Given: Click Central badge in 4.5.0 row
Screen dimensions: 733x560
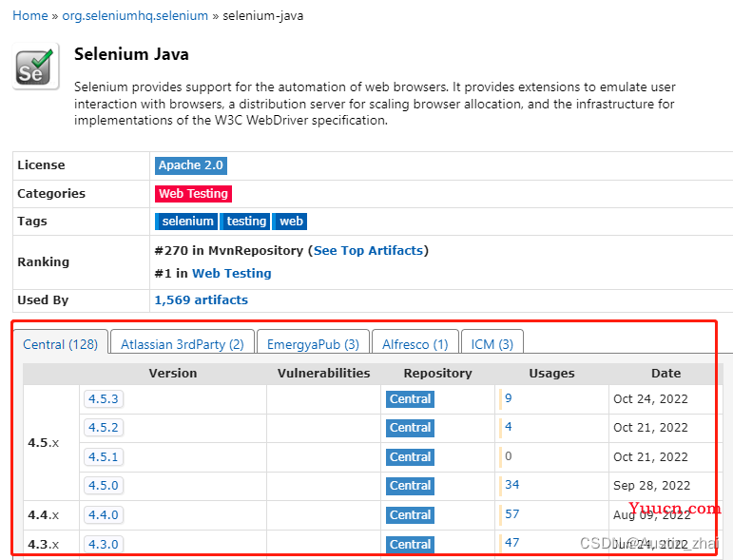Looking at the screenshot, I should [410, 486].
